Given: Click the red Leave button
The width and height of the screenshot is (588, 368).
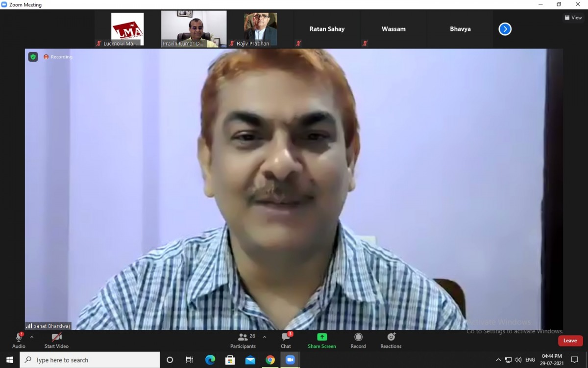Looking at the screenshot, I should click(570, 341).
